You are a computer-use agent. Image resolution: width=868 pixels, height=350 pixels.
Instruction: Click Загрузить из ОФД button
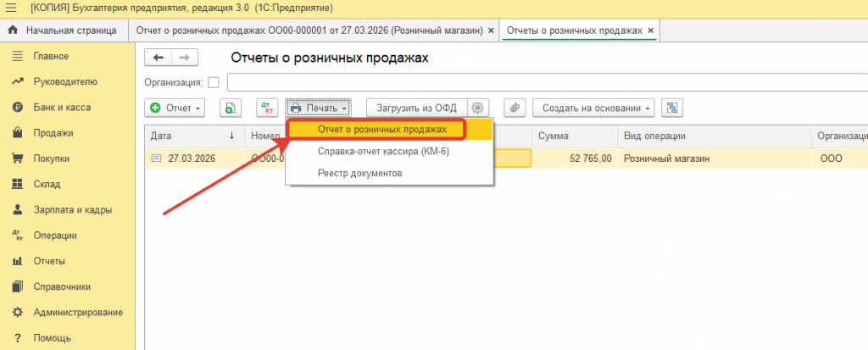(x=417, y=108)
